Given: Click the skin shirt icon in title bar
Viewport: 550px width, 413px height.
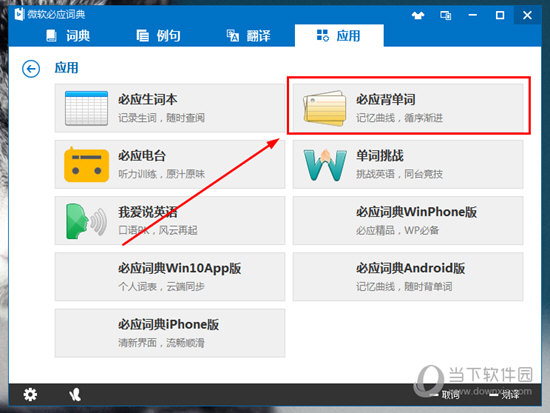Looking at the screenshot, I should click(x=418, y=15).
